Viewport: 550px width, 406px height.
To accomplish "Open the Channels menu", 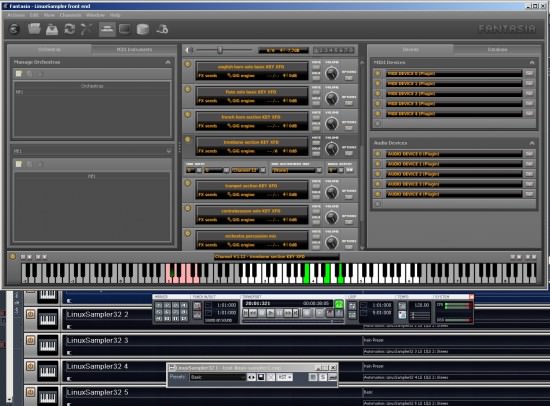I will tap(70, 15).
